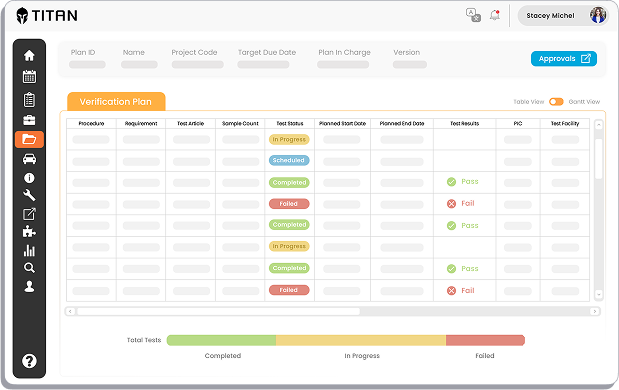Open the Home icon in sidebar
619x390 pixels.
(x=29, y=55)
